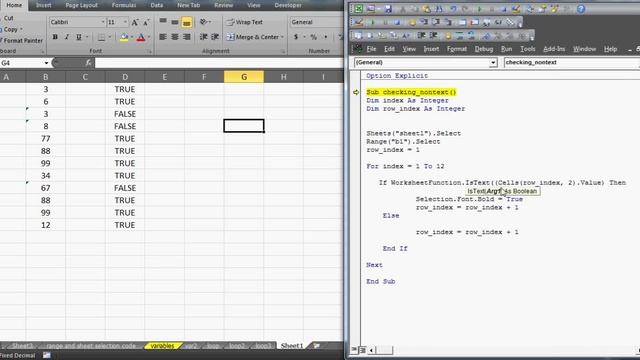The width and height of the screenshot is (640, 360).
Task: Toggle Align Text Left
Action: tap(162, 37)
